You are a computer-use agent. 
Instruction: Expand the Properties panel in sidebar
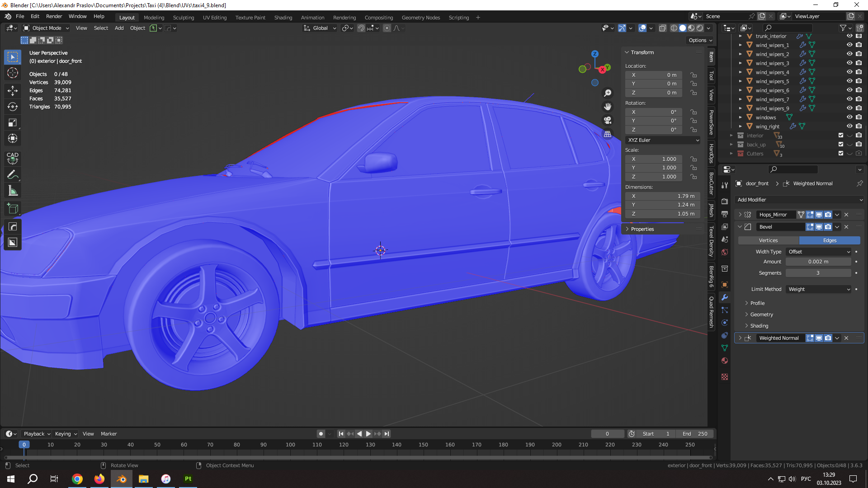point(642,229)
